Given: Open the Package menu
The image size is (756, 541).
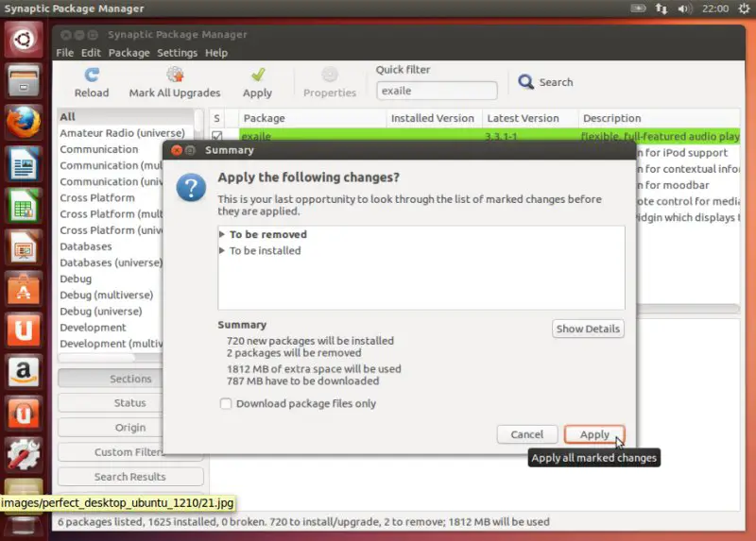Looking at the screenshot, I should [129, 53].
